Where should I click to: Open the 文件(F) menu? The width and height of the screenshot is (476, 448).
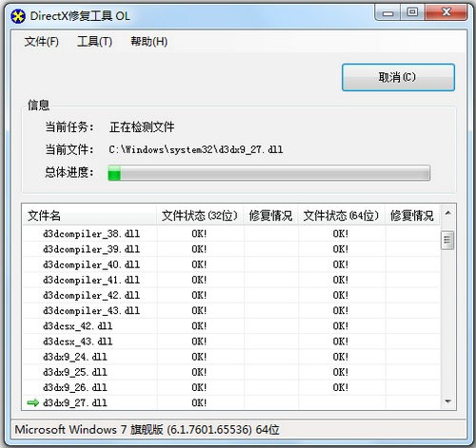pos(42,42)
